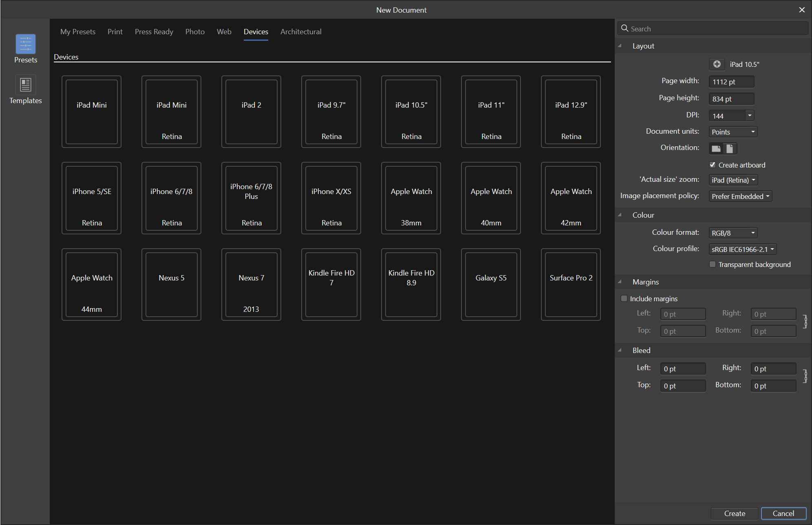The width and height of the screenshot is (812, 525).
Task: Click the add preset plus icon
Action: click(x=717, y=64)
